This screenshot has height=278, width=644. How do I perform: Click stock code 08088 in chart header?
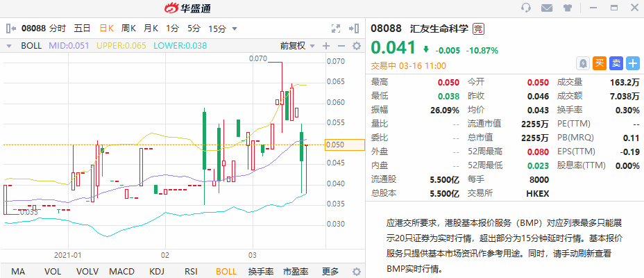pyautogui.click(x=33, y=28)
